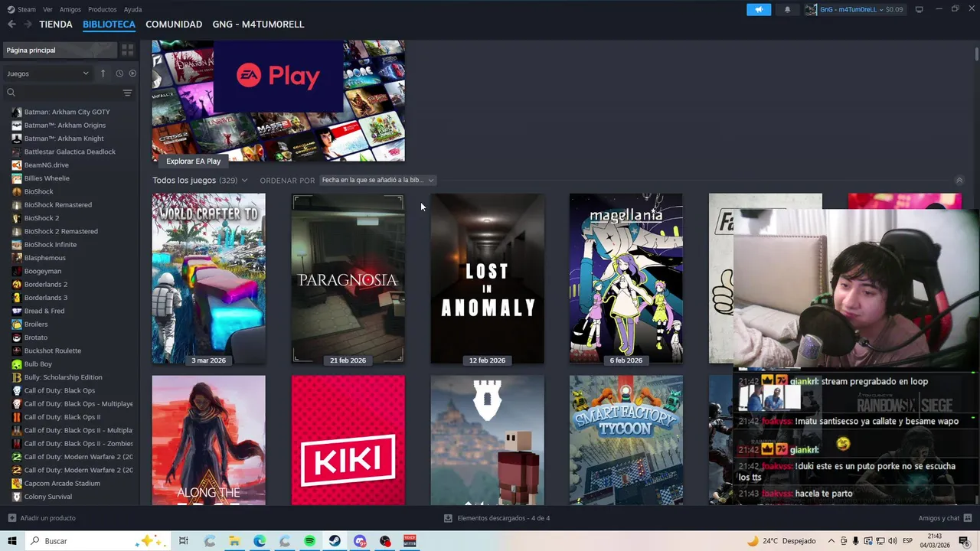This screenshot has width=980, height=551.
Task: Select Battlestar Galactica Deadlock in list
Action: click(70, 152)
